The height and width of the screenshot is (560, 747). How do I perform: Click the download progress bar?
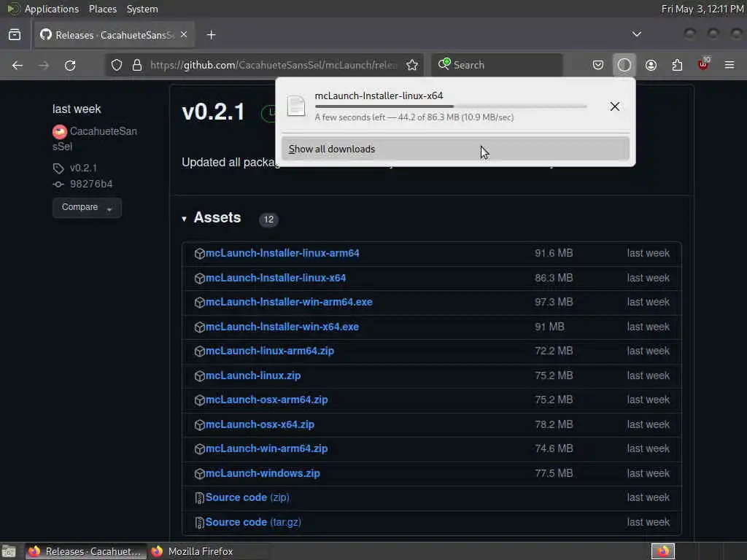451,106
